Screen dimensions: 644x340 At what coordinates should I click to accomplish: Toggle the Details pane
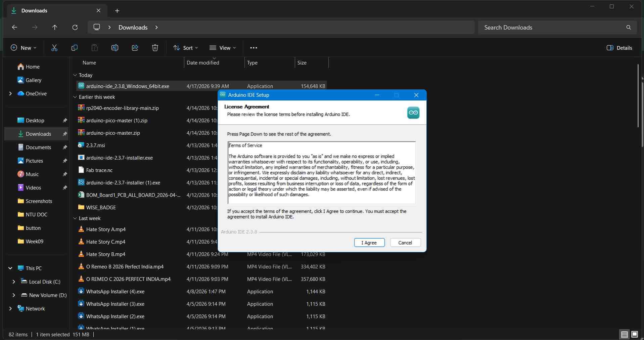(619, 48)
